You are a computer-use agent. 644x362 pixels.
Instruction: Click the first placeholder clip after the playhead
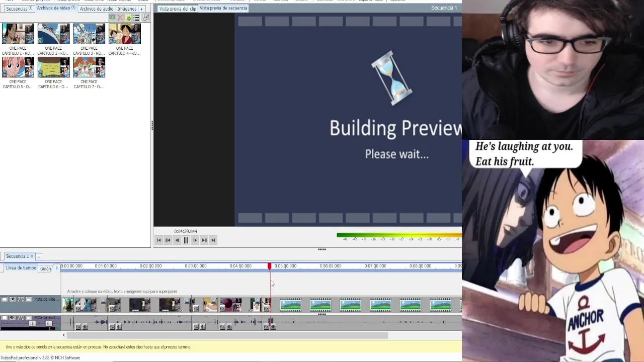pyautogui.click(x=291, y=305)
